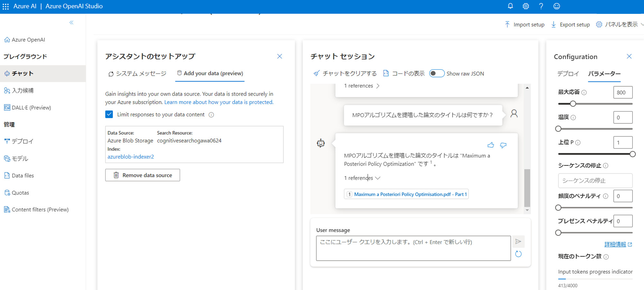Show info for 最大応答
This screenshot has width=644, height=290.
[584, 92]
